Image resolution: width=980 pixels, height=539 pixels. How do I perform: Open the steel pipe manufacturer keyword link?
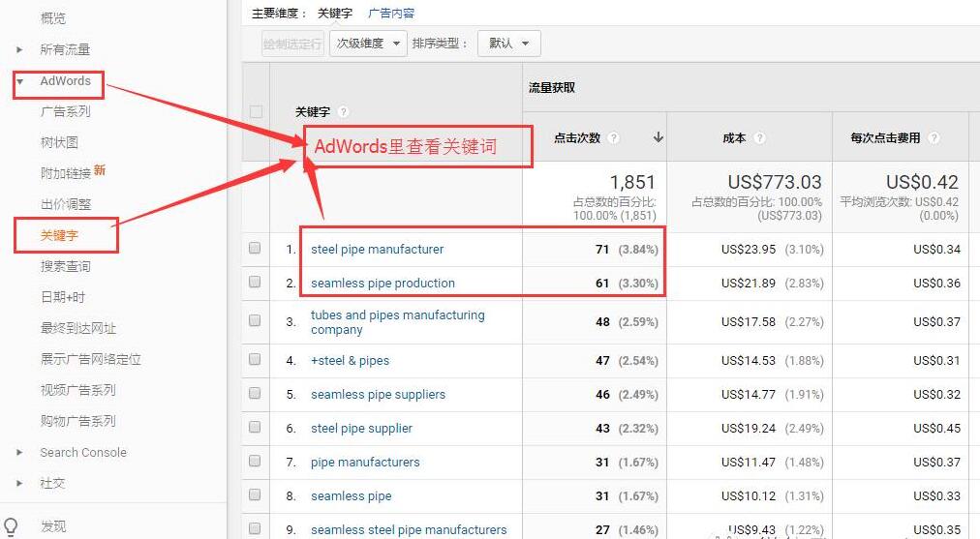(x=377, y=250)
